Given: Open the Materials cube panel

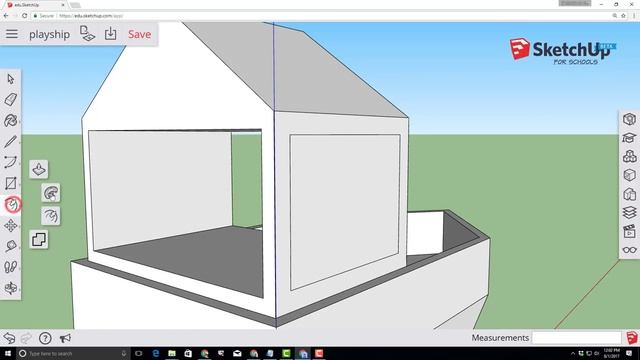Looking at the screenshot, I should click(629, 175).
